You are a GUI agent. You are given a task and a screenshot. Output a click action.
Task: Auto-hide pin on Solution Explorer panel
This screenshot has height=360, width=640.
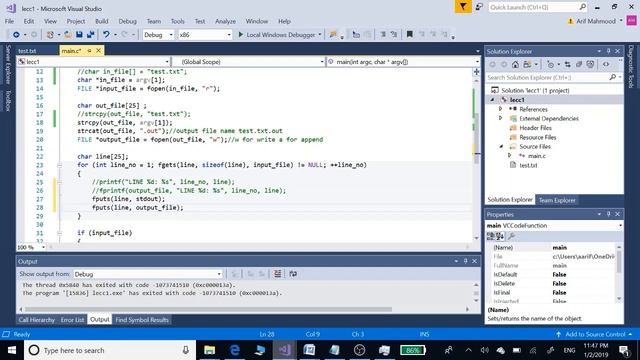click(x=608, y=51)
